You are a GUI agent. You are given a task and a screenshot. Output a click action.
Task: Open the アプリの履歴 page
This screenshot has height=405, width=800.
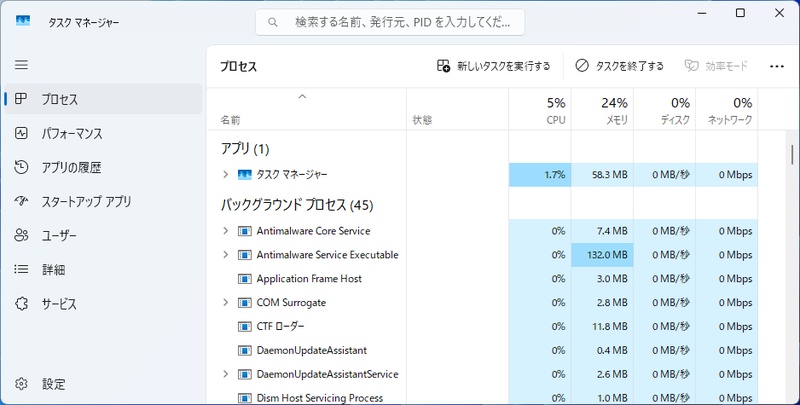(x=103, y=167)
